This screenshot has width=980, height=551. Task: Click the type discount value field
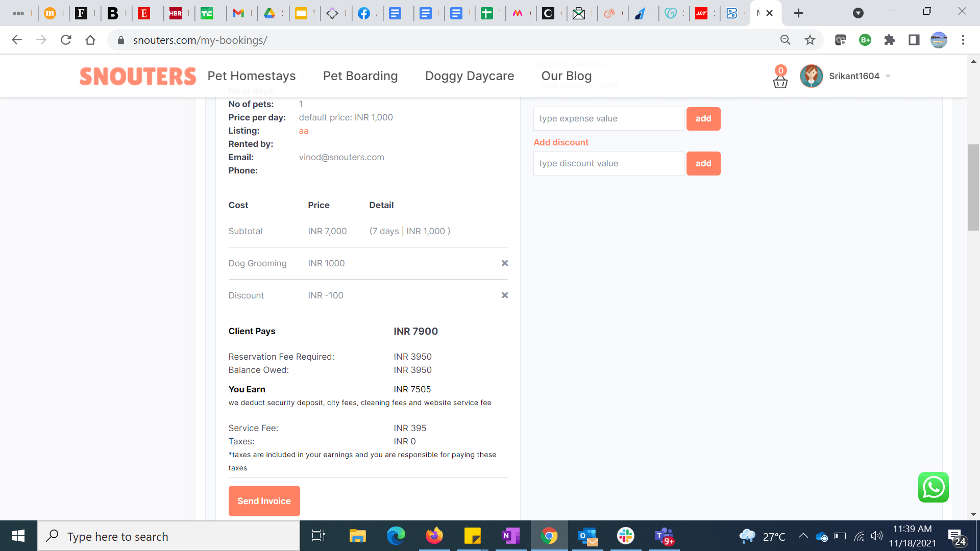(609, 163)
